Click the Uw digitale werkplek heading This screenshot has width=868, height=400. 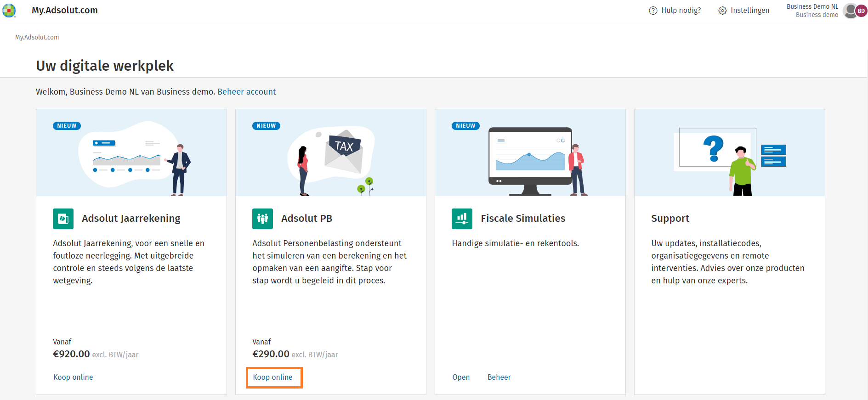(x=105, y=66)
